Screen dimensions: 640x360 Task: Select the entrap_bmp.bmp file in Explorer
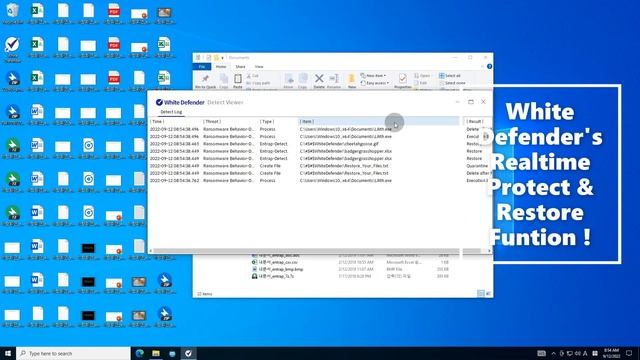(x=278, y=269)
